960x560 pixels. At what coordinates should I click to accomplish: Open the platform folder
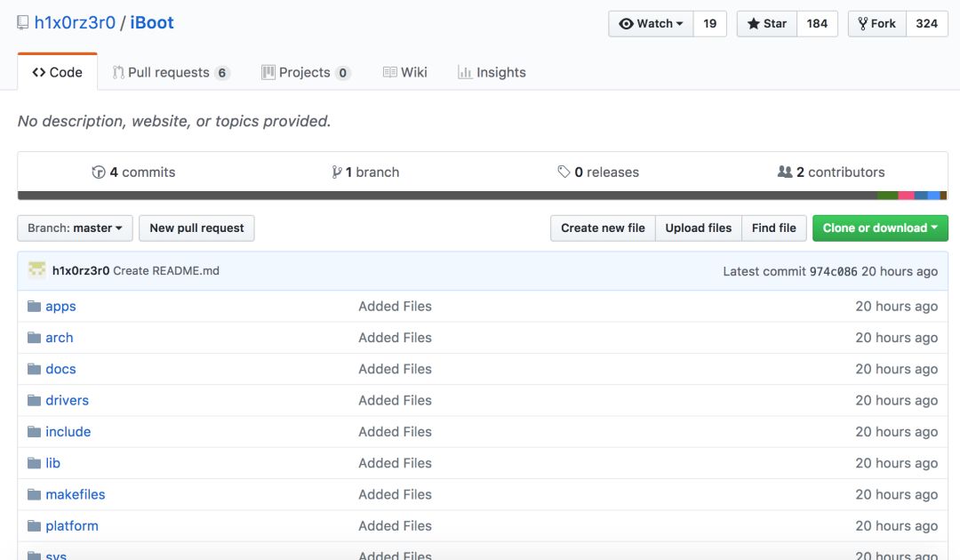(72, 525)
